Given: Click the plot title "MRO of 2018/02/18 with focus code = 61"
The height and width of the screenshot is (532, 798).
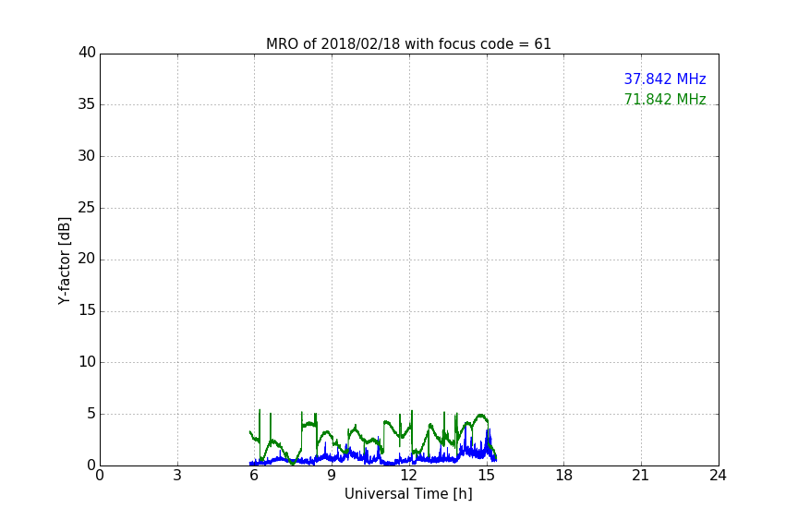Looking at the screenshot, I should point(408,44).
